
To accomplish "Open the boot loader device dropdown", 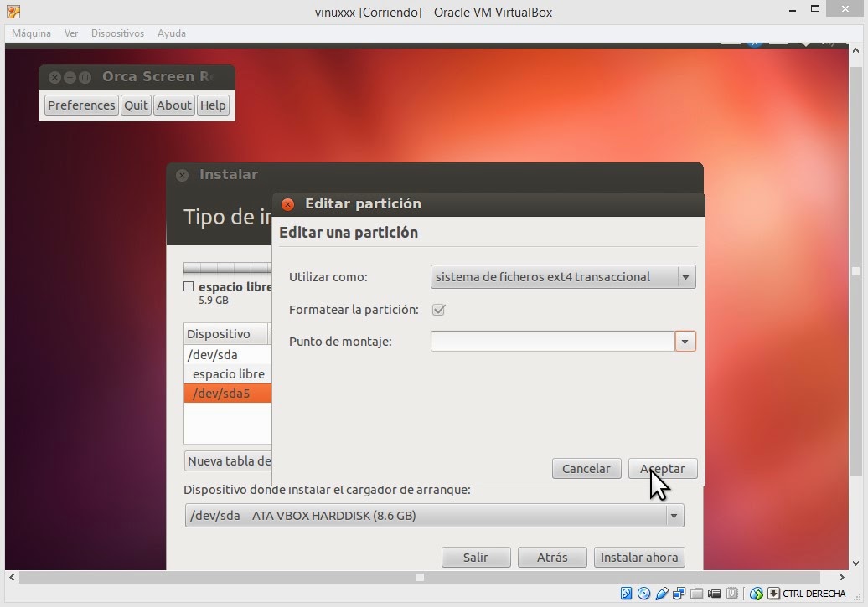I will click(673, 516).
